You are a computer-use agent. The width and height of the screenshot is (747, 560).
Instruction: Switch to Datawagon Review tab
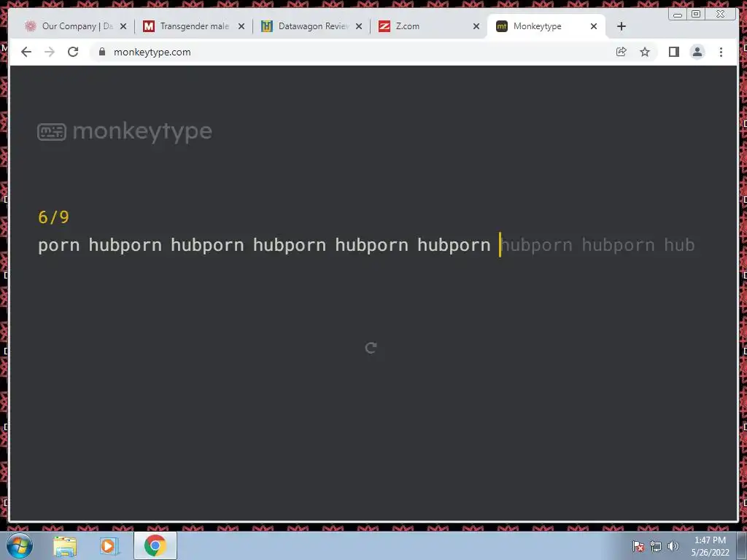[x=313, y=26]
